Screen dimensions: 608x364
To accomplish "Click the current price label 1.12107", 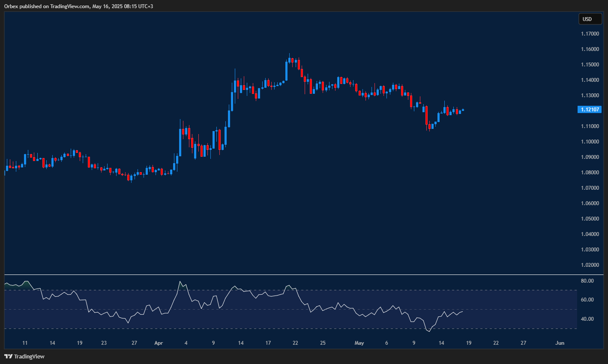I will (x=590, y=110).
